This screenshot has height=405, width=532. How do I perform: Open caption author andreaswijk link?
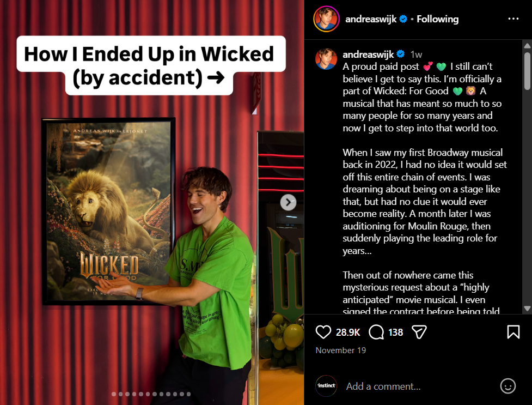click(368, 54)
